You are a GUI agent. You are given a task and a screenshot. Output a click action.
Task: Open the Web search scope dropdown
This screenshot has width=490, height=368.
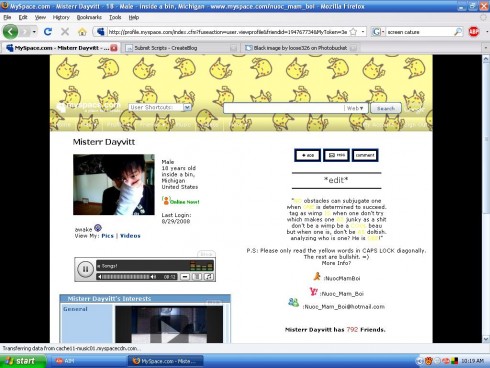(x=355, y=108)
